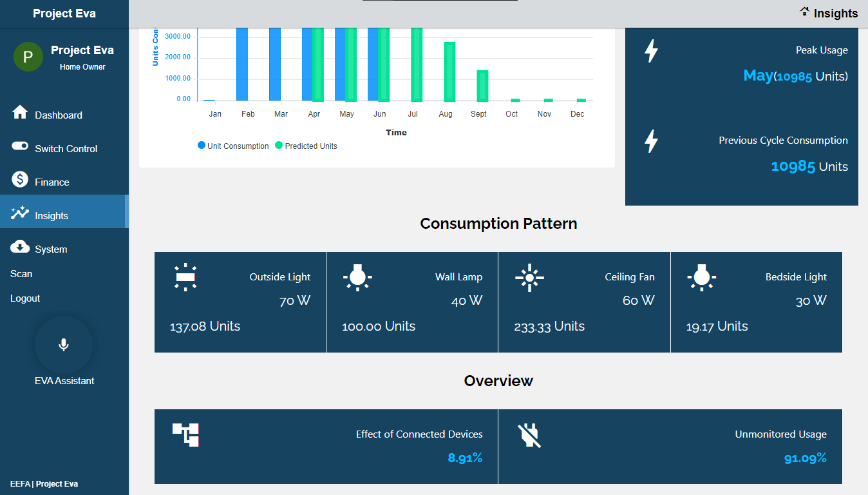The image size is (868, 495).
Task: Click the 40 W wattage label
Action: click(467, 301)
